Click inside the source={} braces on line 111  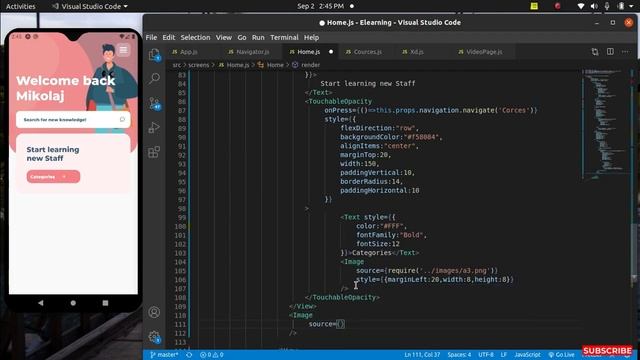(341, 324)
